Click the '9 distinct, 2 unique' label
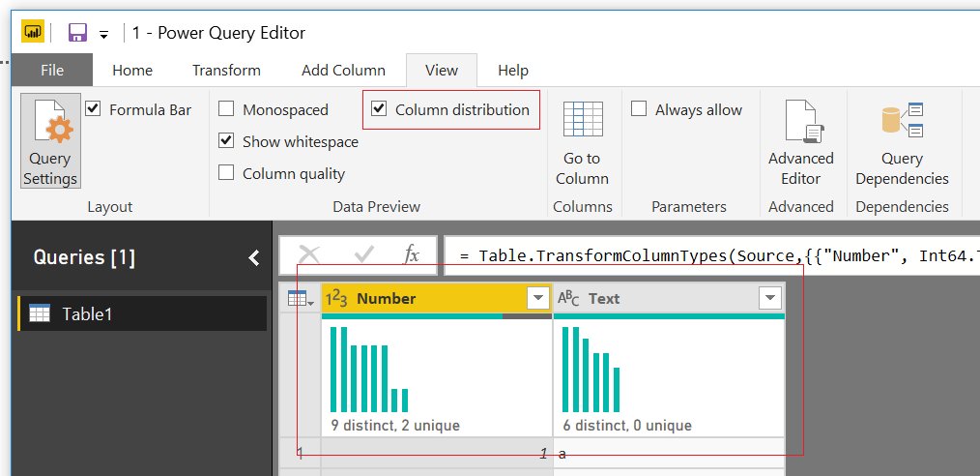Image resolution: width=980 pixels, height=476 pixels. click(395, 426)
